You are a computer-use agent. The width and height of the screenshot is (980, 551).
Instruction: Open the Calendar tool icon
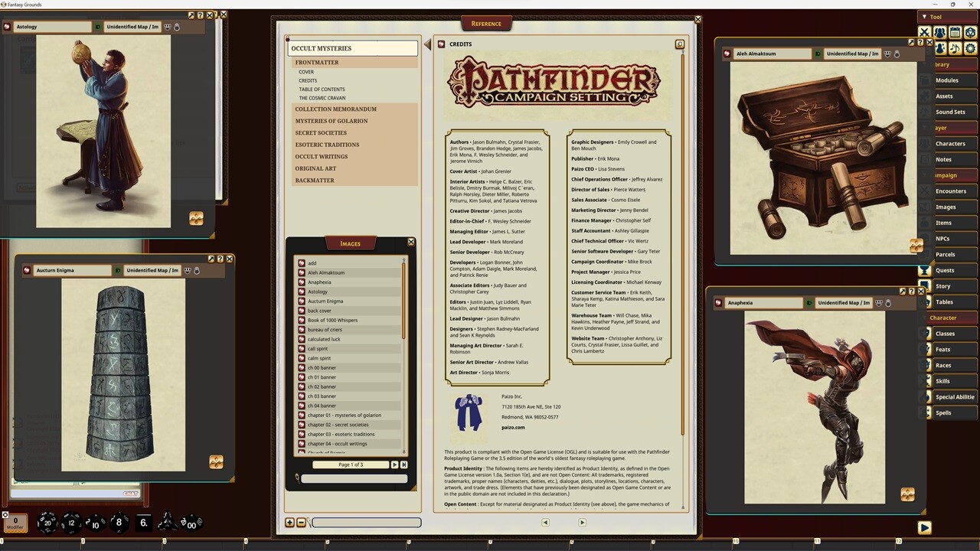point(955,32)
